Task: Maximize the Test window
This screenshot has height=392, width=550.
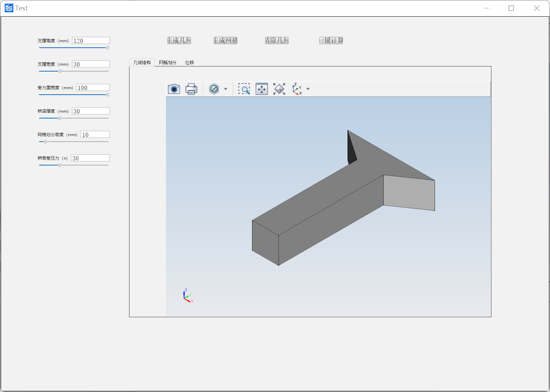Action: pyautogui.click(x=511, y=8)
